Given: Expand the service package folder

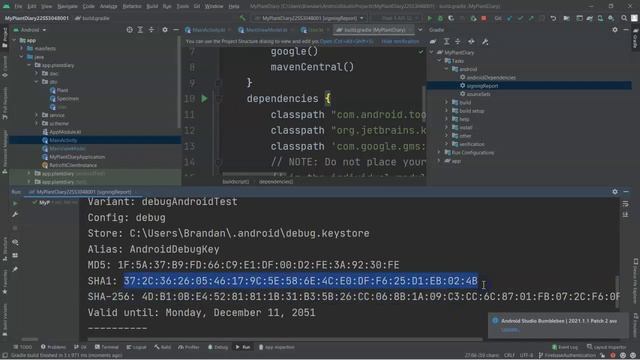Looking at the screenshot, I should click(x=37, y=115).
